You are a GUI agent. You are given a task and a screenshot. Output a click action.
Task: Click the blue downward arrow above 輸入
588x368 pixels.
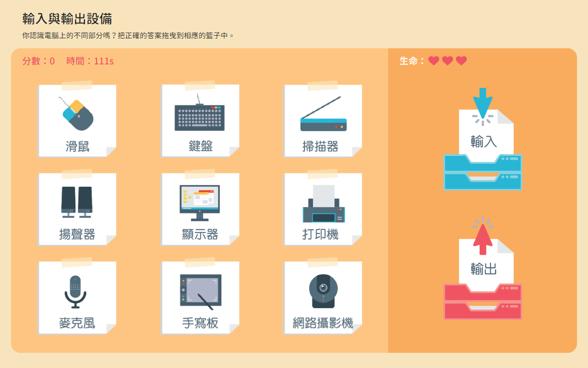[482, 102]
